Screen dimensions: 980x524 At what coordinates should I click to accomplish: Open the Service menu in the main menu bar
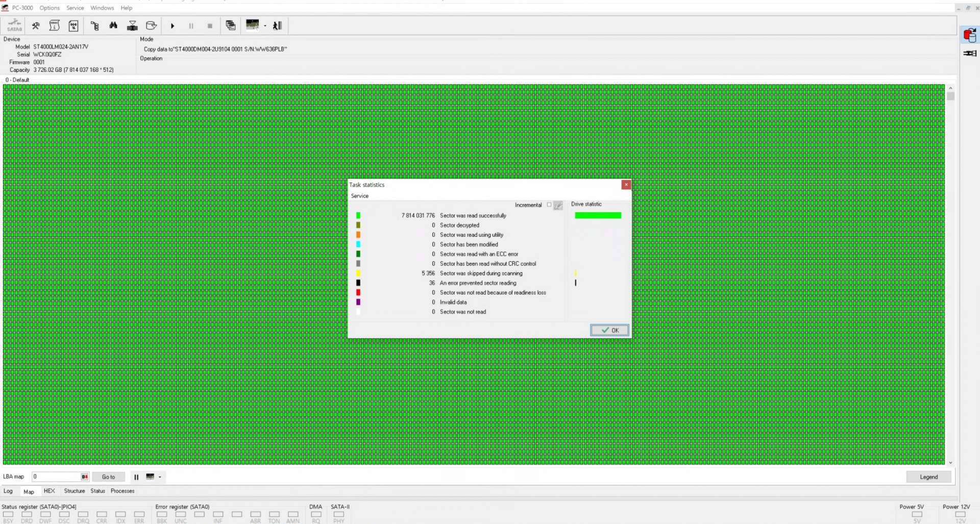75,8
